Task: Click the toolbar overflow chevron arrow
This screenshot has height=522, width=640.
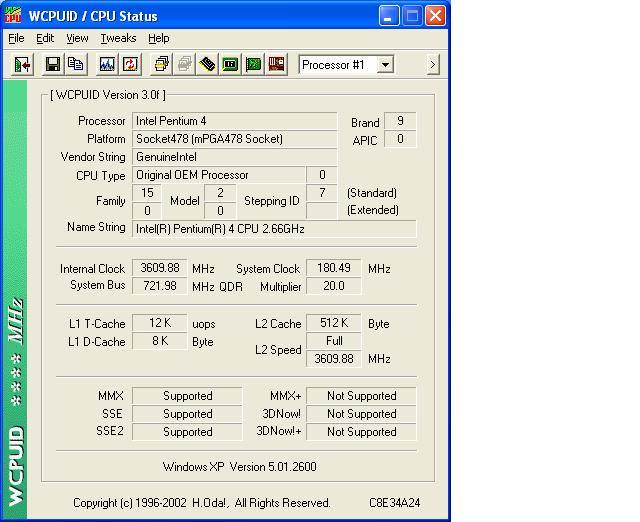Action: [433, 64]
